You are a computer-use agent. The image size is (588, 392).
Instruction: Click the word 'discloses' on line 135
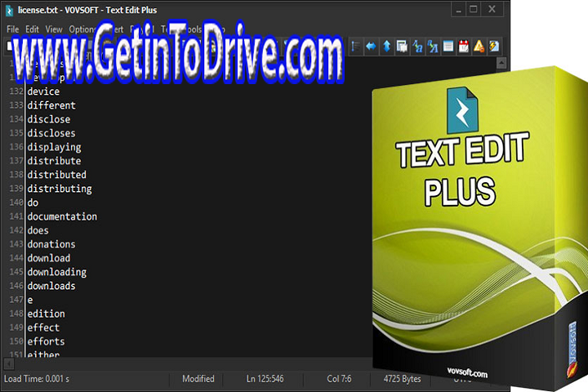point(51,133)
